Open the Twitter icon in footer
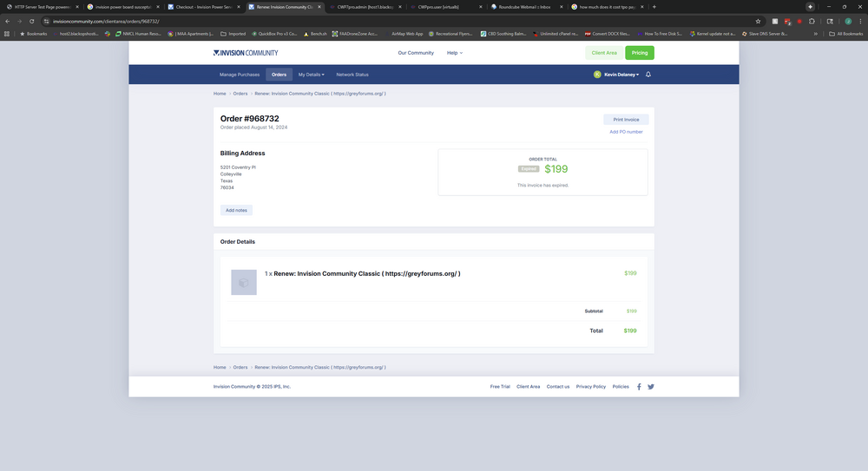Image resolution: width=868 pixels, height=471 pixels. click(x=650, y=387)
